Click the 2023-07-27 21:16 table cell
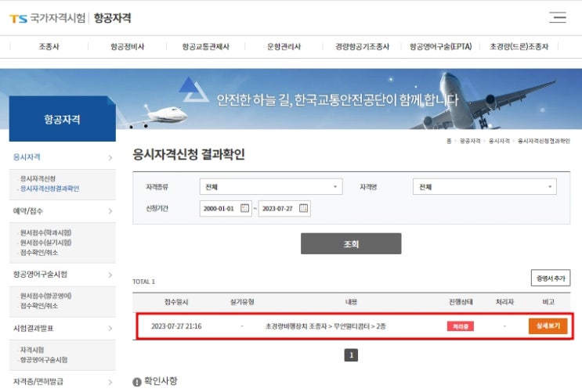582x392 pixels. click(x=176, y=326)
